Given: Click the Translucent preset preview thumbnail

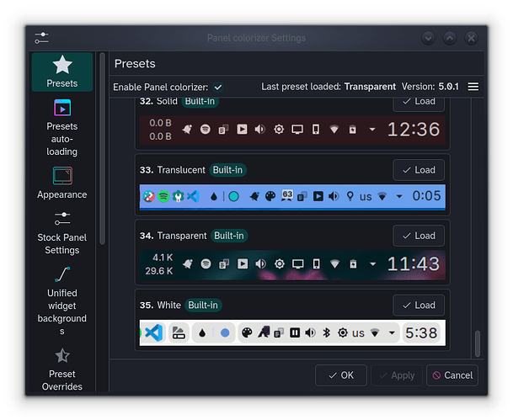Looking at the screenshot, I should tap(291, 196).
